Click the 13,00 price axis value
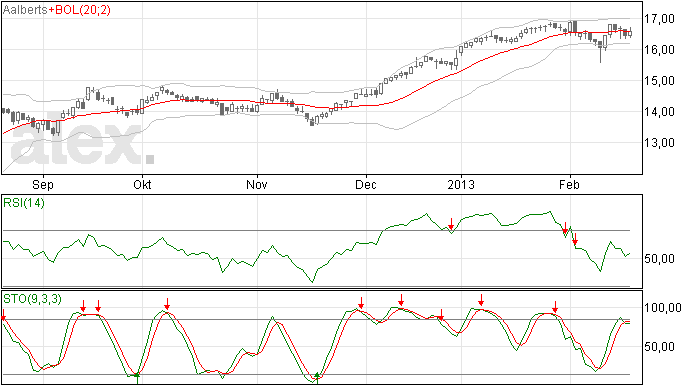The width and height of the screenshot is (690, 387). pyautogui.click(x=659, y=143)
